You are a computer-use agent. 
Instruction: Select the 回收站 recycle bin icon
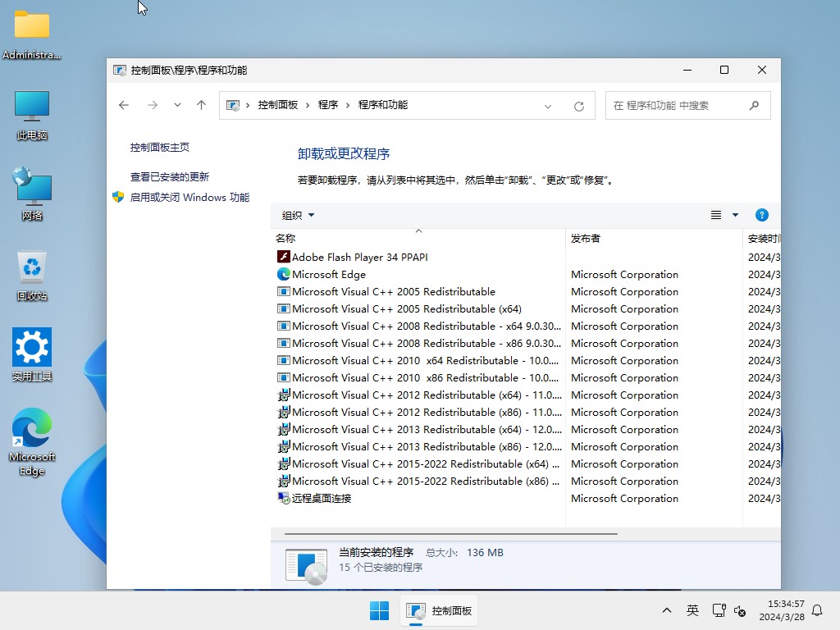click(x=32, y=276)
